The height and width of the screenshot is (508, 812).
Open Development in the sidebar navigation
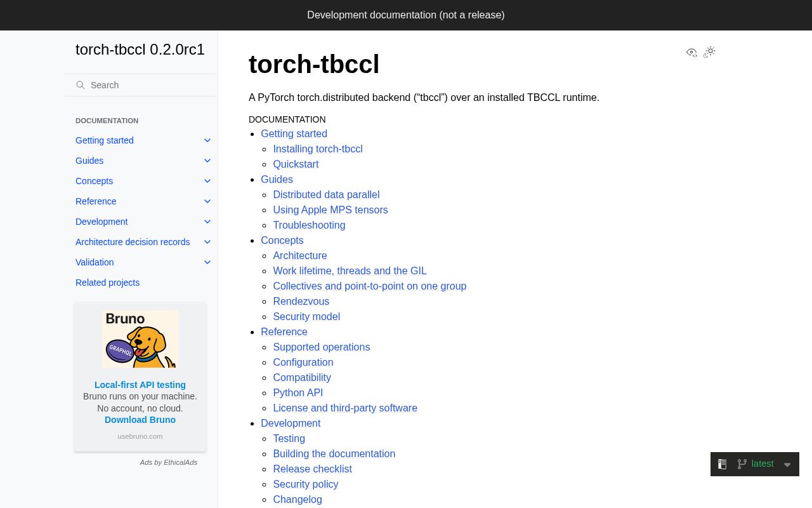pos(101,222)
